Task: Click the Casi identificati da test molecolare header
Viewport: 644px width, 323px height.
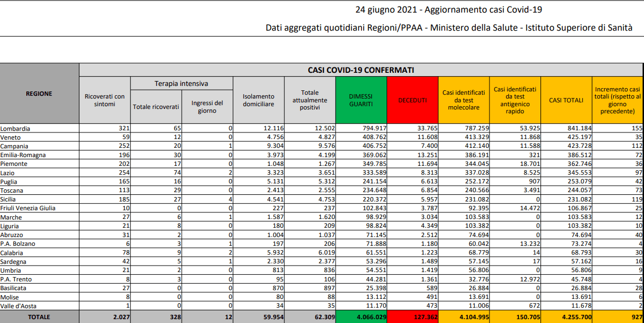Action: pos(463,100)
